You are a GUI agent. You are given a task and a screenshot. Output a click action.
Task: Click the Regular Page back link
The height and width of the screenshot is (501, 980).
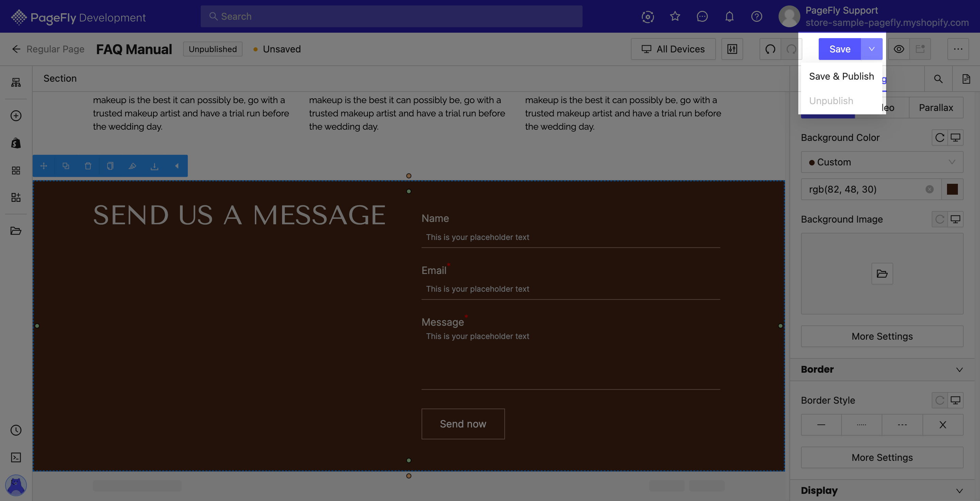coord(55,49)
